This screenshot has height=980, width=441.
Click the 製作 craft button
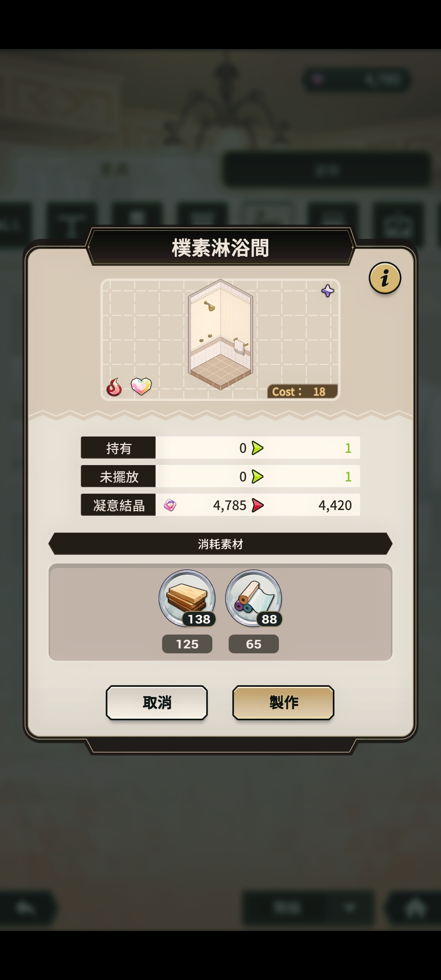pos(283,702)
